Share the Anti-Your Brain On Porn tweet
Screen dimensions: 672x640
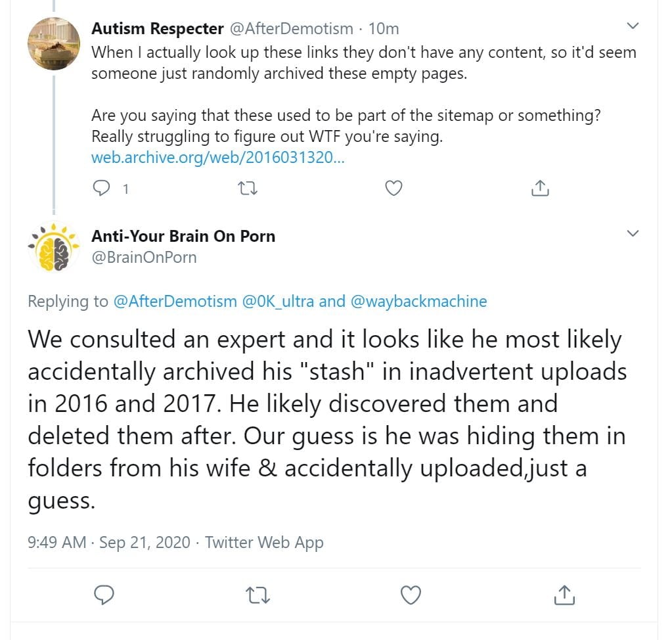(x=564, y=595)
